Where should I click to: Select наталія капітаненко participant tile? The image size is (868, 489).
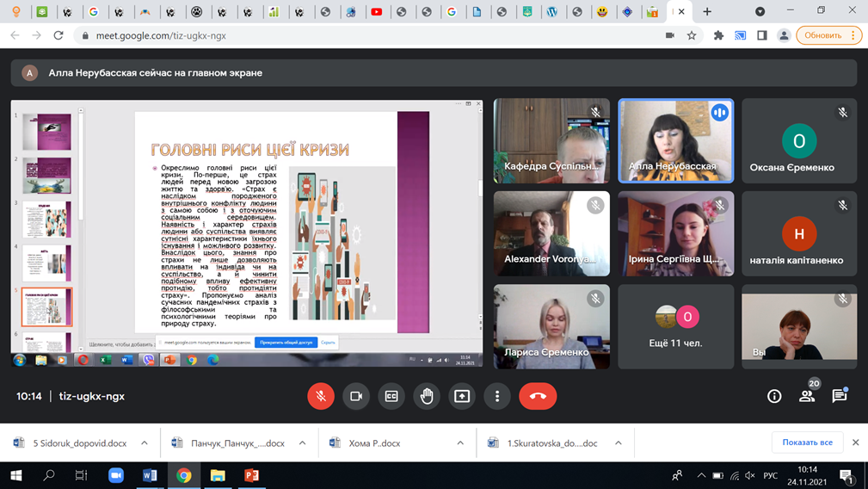click(x=799, y=233)
